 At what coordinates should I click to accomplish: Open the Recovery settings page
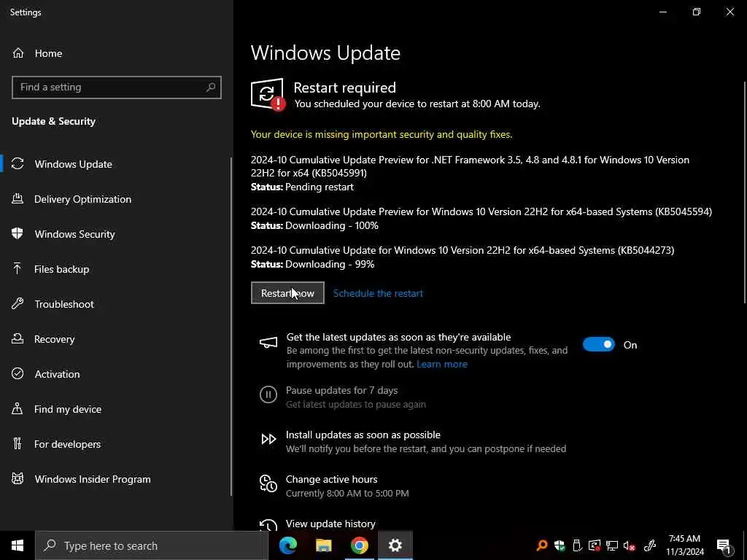click(54, 339)
